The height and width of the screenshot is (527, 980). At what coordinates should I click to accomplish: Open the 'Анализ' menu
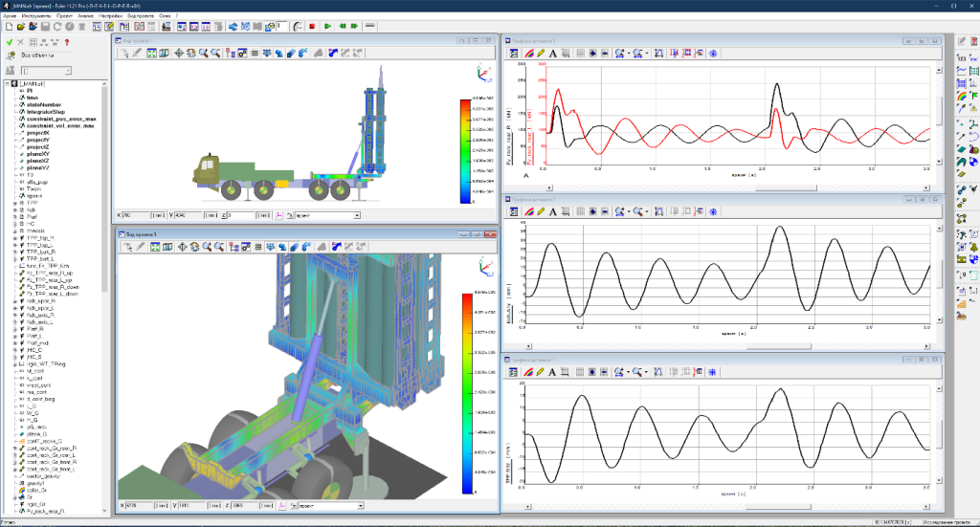[85, 15]
